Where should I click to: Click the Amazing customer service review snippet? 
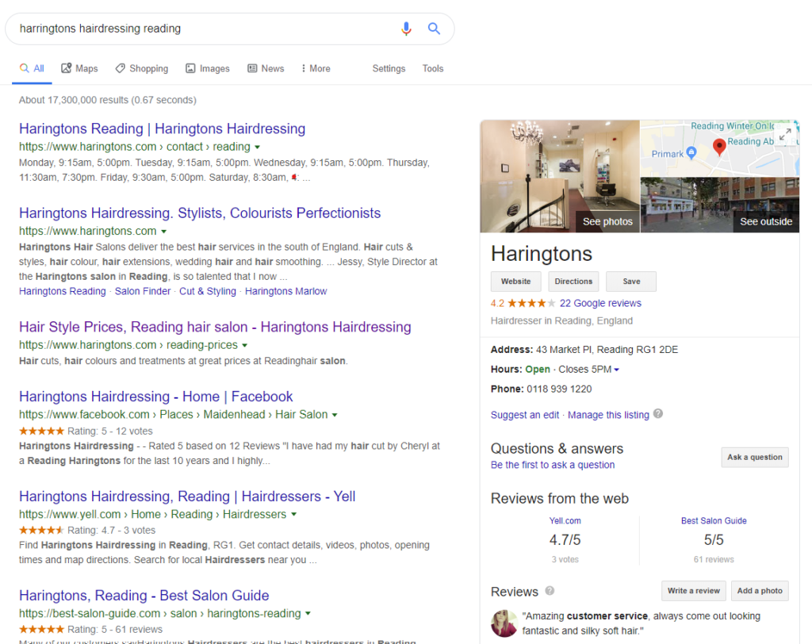641,623
